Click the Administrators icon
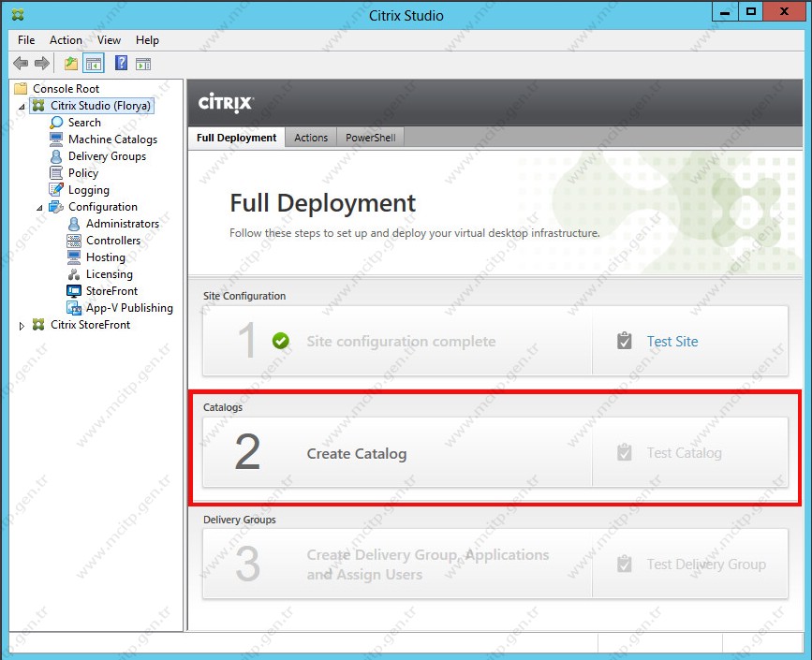The width and height of the screenshot is (812, 660). 74,224
